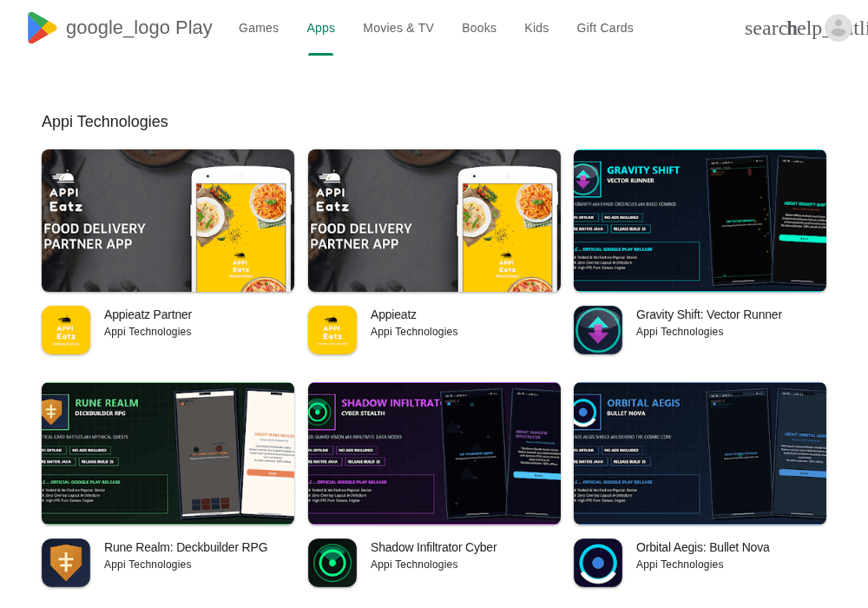Screen dimensions: 868x608
Task: Open the Gift Cards tab
Action: coord(605,28)
